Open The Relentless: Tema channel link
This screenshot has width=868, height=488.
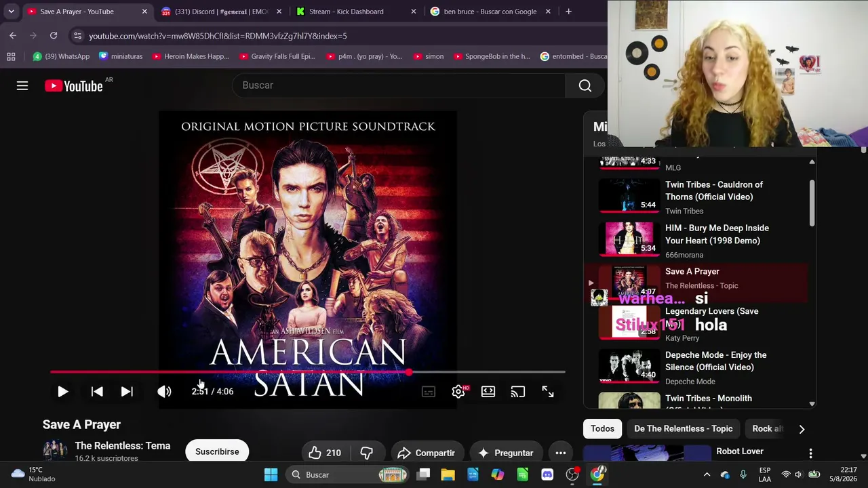(x=123, y=446)
